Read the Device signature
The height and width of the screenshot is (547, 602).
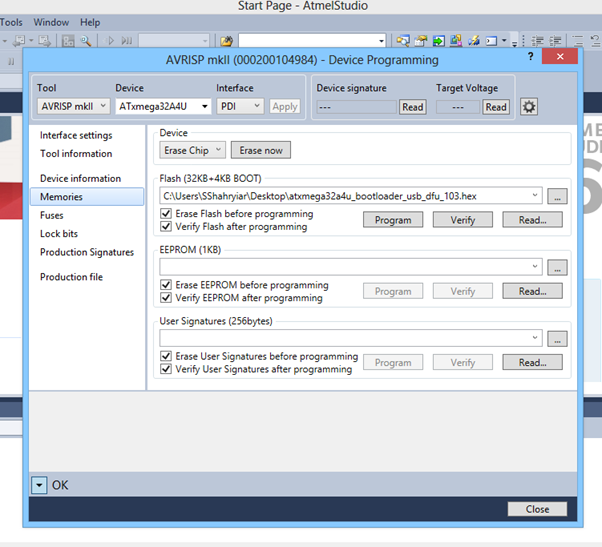413,107
